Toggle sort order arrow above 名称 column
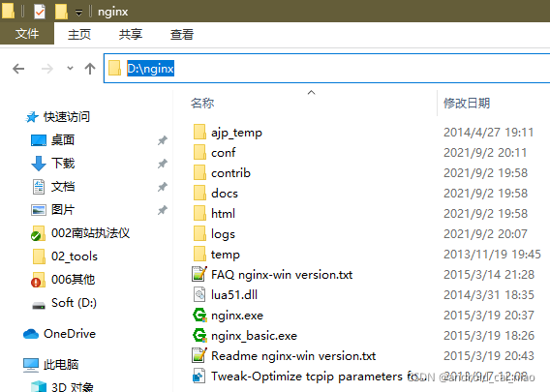Screen dimensions: 550x392 click(x=311, y=93)
